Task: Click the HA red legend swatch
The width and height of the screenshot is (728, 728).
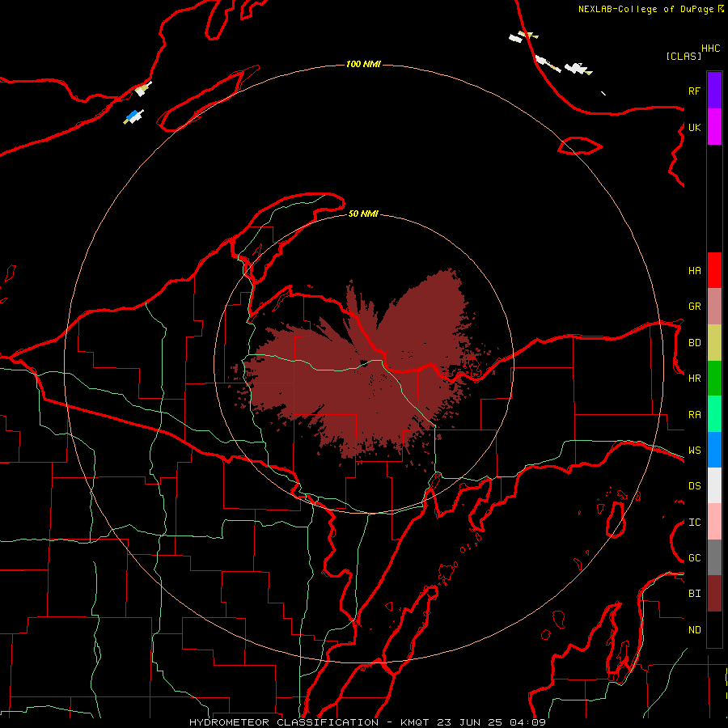Action: [x=714, y=270]
